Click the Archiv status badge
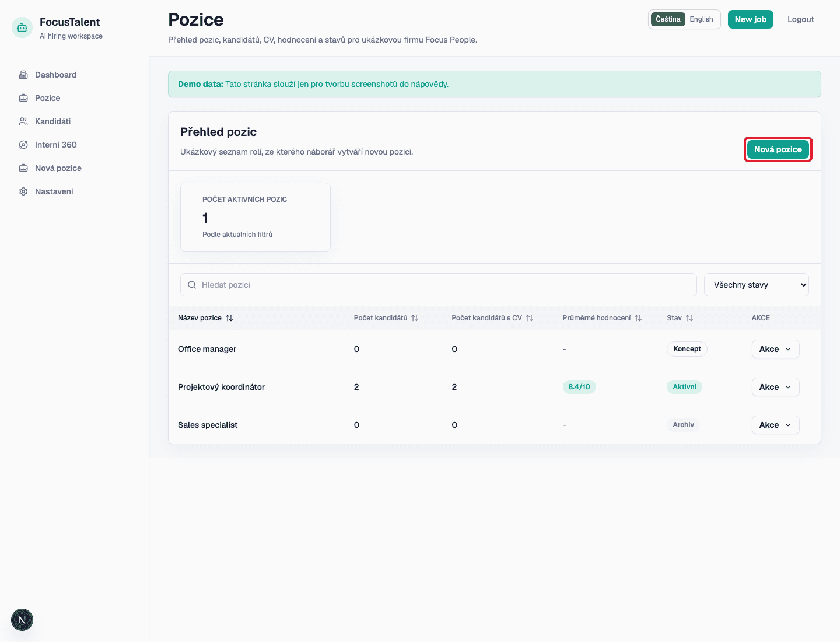840x642 pixels. tap(683, 425)
